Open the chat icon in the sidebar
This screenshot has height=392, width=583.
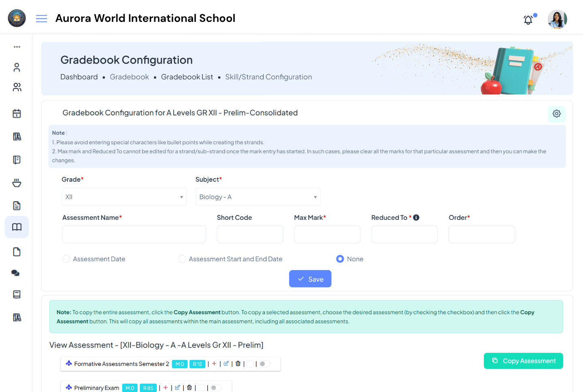[x=15, y=273]
